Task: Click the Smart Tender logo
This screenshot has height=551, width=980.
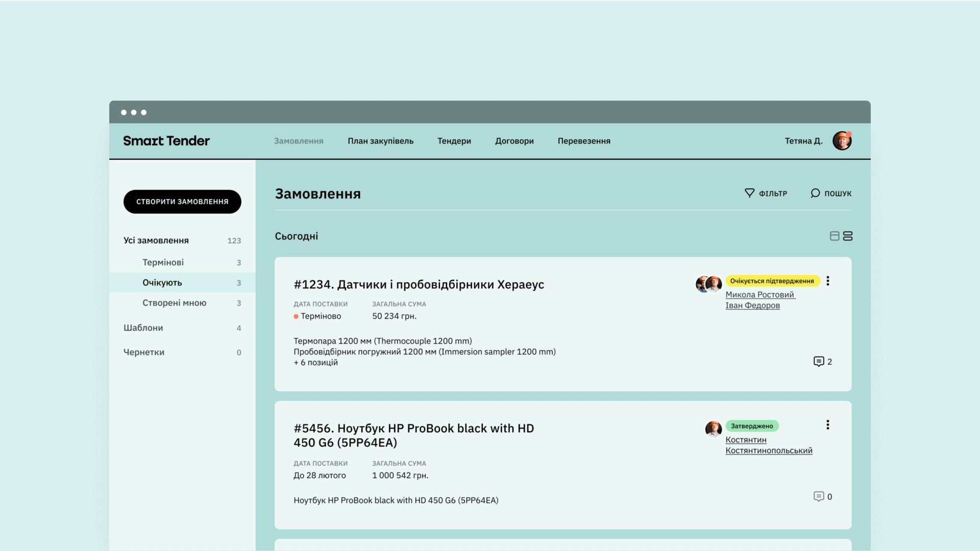Action: pos(166,141)
